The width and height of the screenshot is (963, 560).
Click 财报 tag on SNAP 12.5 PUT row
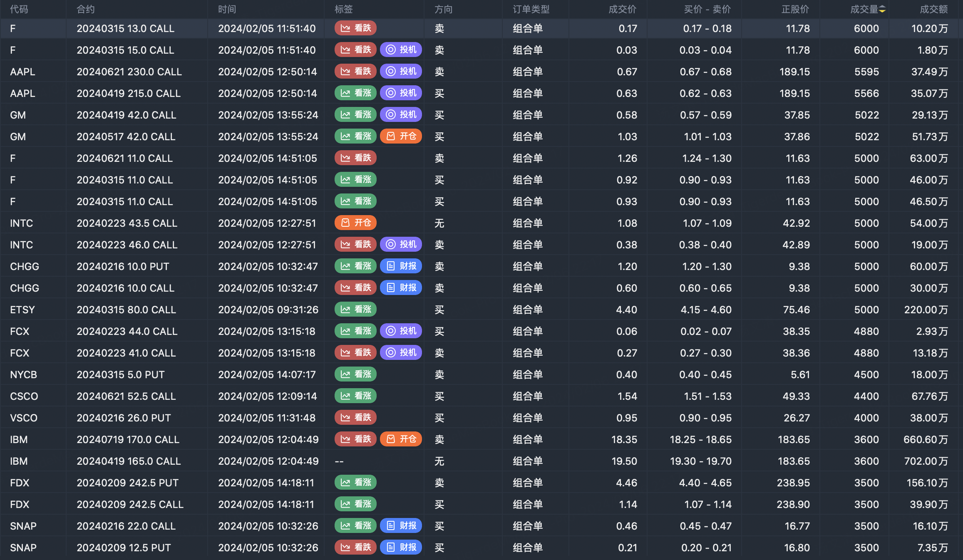[401, 548]
